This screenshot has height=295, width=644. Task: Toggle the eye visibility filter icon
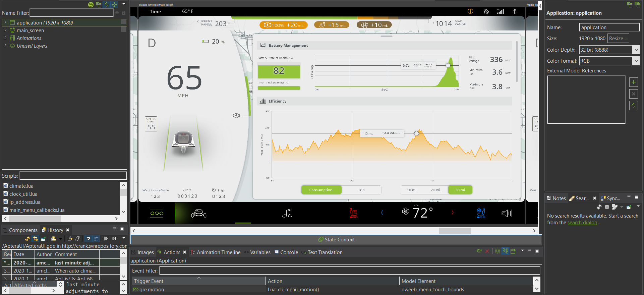click(117, 13)
